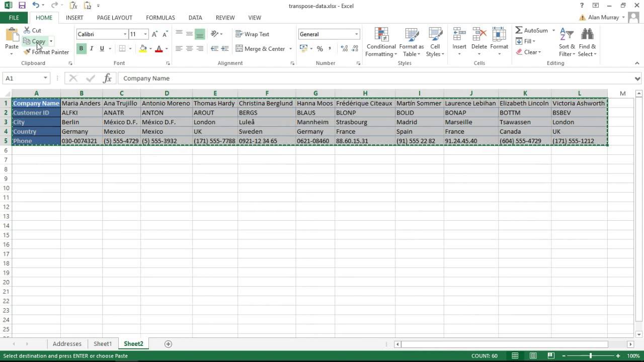Open the FILE menu
The height and width of the screenshot is (362, 644).
coord(14,18)
